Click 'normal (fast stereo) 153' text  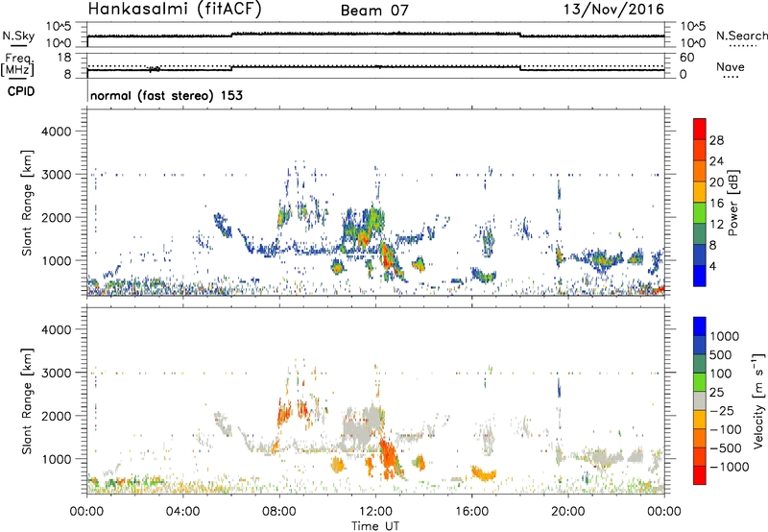click(x=166, y=95)
